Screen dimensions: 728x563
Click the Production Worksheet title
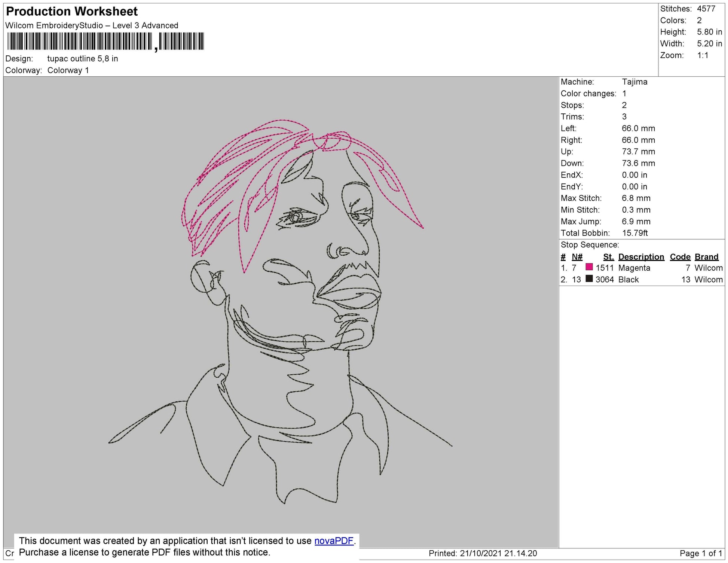pyautogui.click(x=71, y=12)
